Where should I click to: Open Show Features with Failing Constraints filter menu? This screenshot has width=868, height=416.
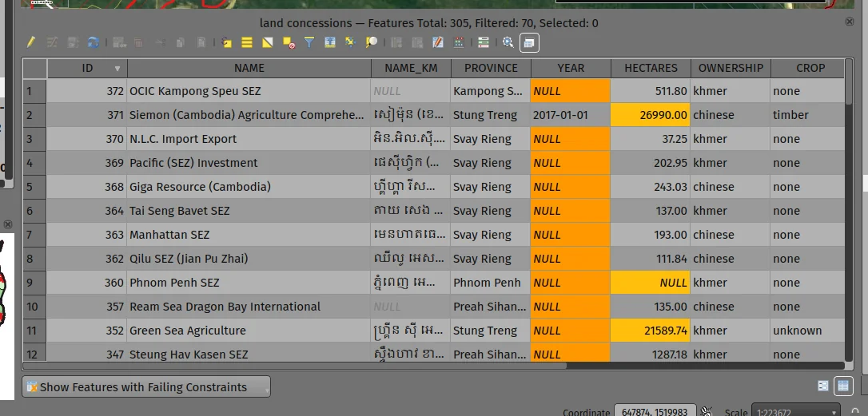146,387
